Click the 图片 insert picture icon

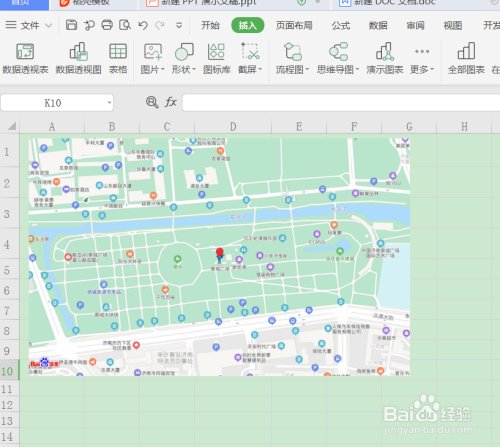153,52
